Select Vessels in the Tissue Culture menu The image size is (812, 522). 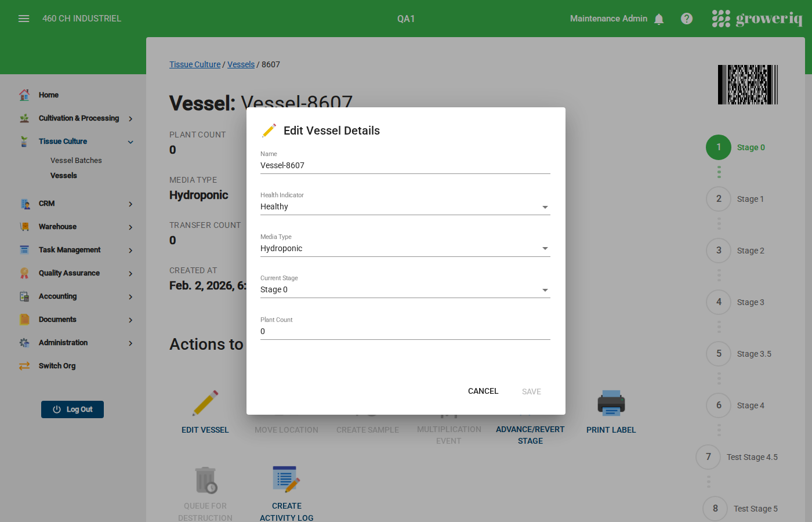[x=63, y=175]
